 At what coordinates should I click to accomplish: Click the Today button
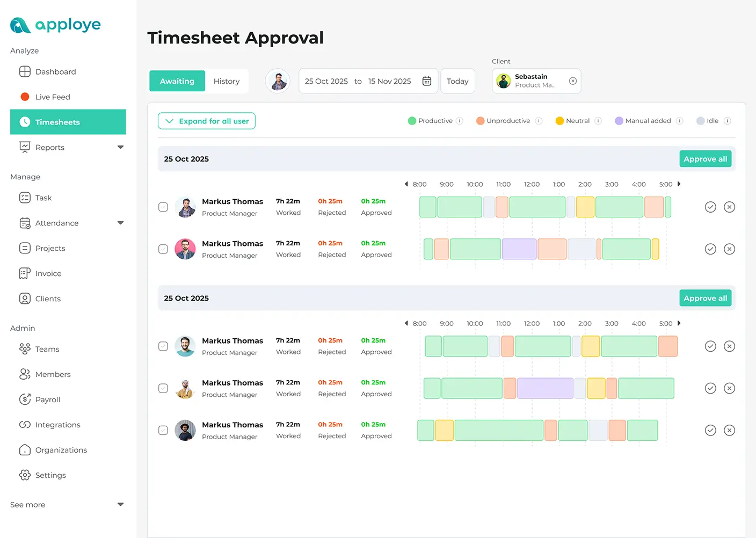tap(457, 81)
